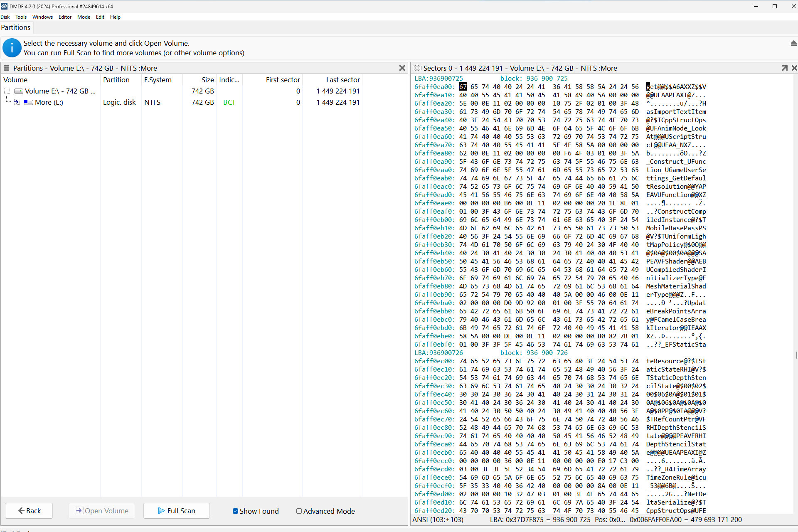This screenshot has width=798, height=532.
Task: Click the Mode menu item
Action: [83, 17]
